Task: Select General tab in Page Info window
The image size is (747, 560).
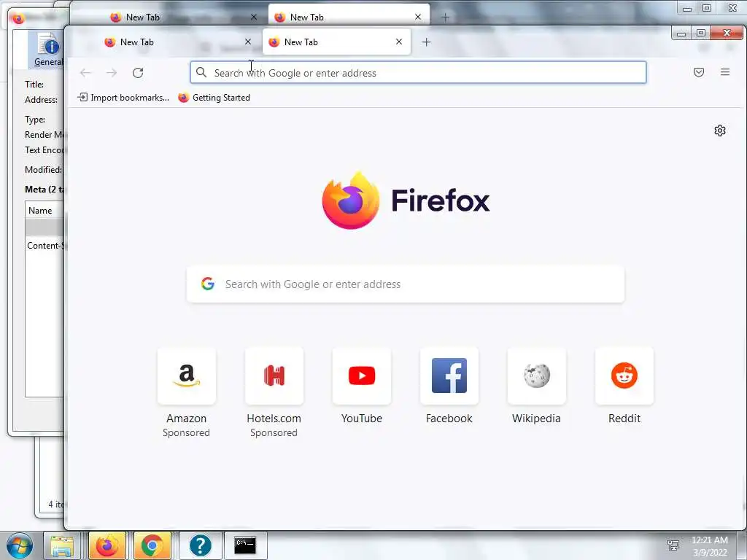Action: pos(47,49)
